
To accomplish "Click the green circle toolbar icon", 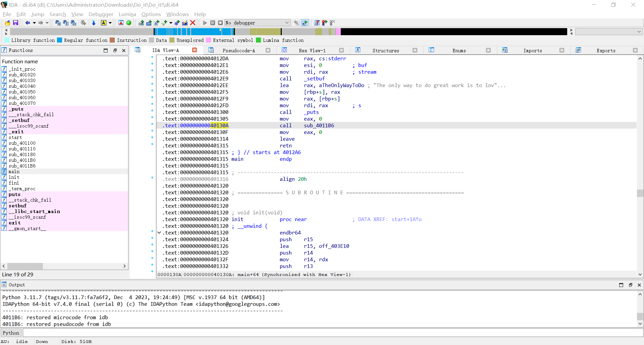I will point(129,23).
